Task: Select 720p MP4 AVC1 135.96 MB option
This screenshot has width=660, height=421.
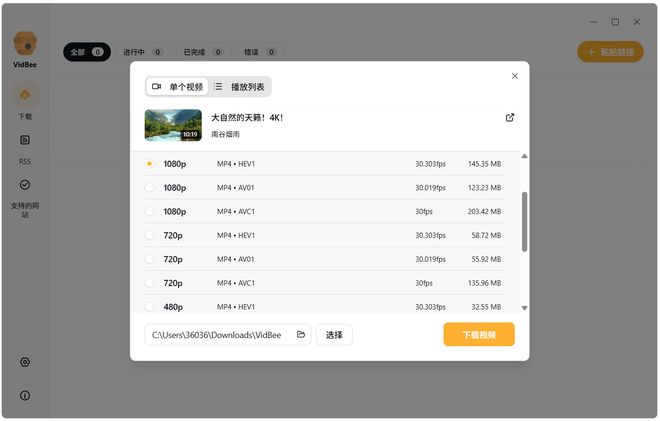Action: tap(325, 283)
